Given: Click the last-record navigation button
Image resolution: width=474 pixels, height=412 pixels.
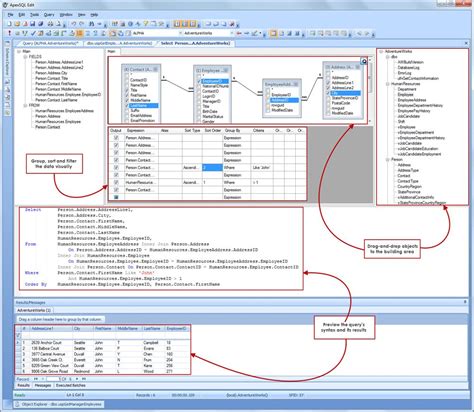Looking at the screenshot, I should click(84, 379).
